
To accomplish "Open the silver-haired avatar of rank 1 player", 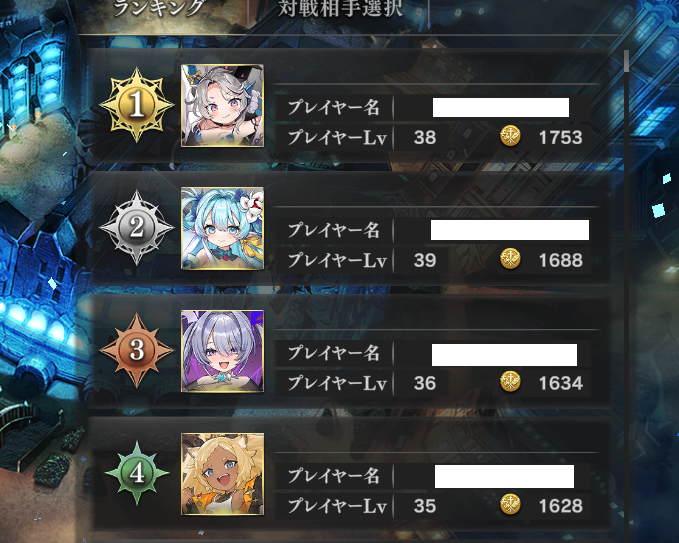I will [222, 106].
